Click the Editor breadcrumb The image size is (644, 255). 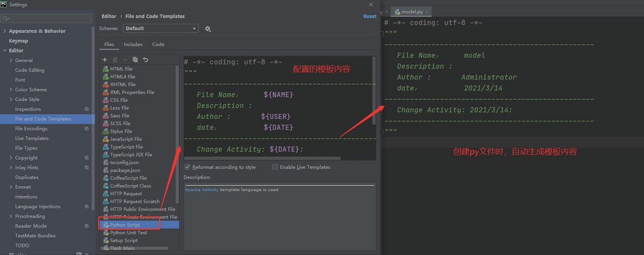(x=109, y=17)
